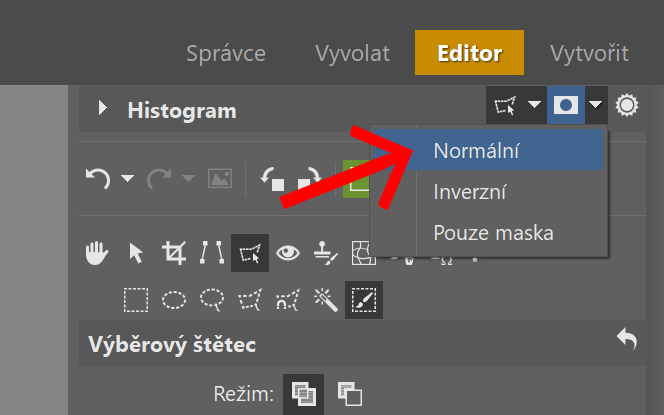Screen dimensions: 664x415
Task: Open the undo history dropdown arrow
Action: point(127,178)
